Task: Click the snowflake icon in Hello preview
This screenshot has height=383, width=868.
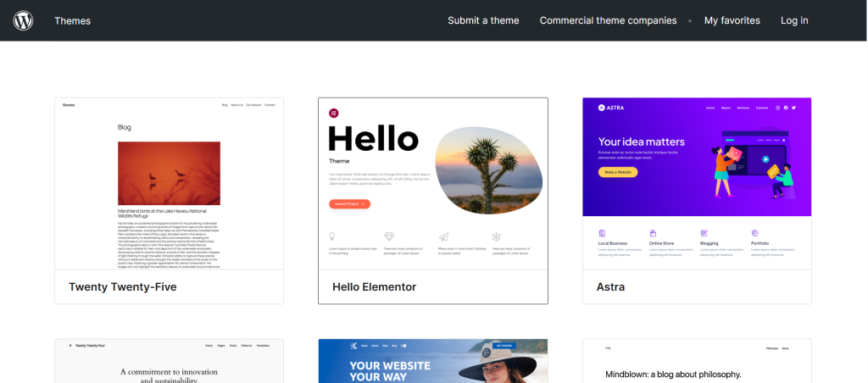Action: (x=497, y=237)
